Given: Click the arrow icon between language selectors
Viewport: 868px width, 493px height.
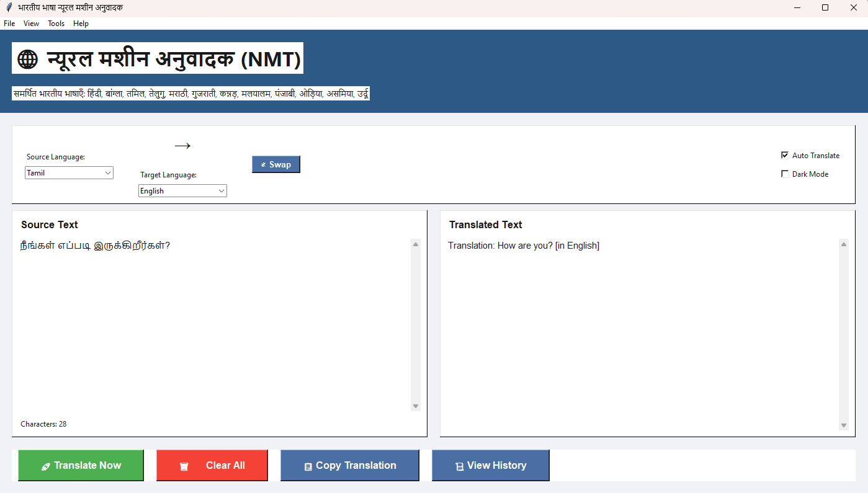Looking at the screenshot, I should point(182,146).
